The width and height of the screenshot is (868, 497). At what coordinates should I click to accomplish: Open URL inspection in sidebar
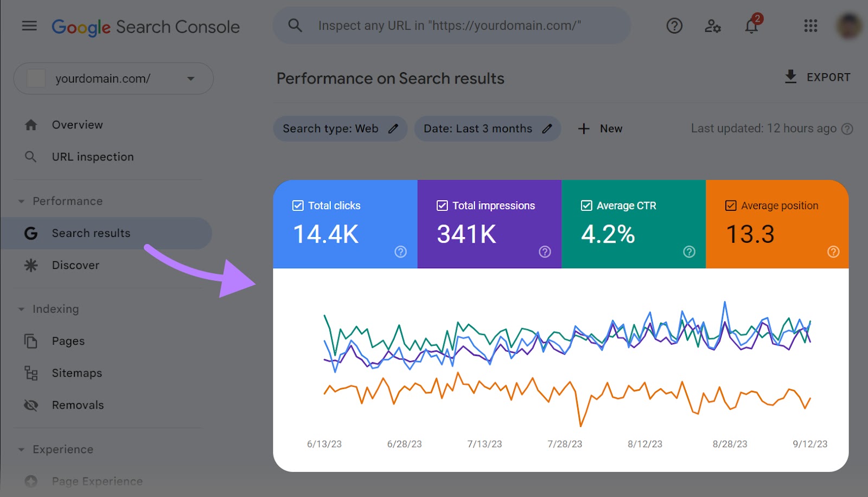93,157
